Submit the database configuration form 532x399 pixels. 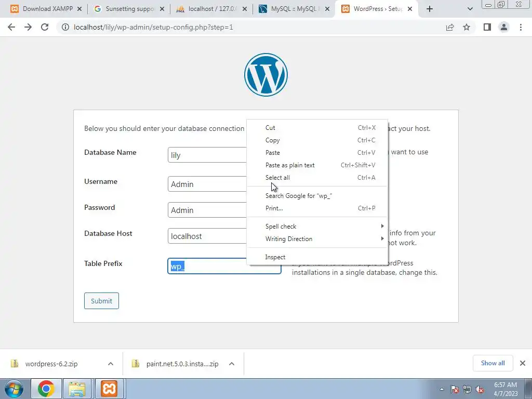[101, 301]
